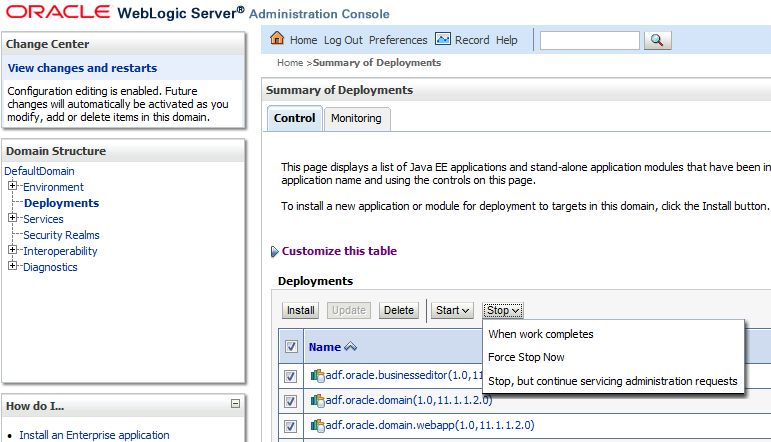
Task: Click the adf.oracle.domain(1.0,11.1.1.2.0) deployment icon
Action: click(318, 401)
